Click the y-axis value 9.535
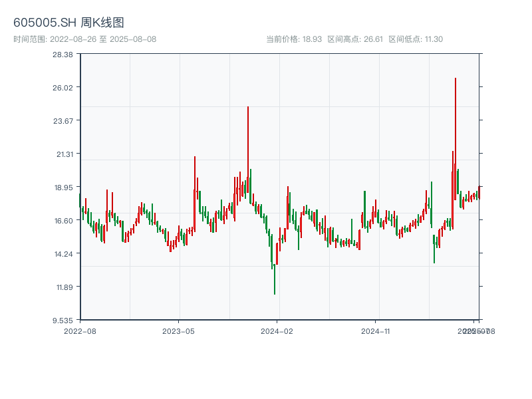The height and width of the screenshot is (399, 532). coord(63,321)
